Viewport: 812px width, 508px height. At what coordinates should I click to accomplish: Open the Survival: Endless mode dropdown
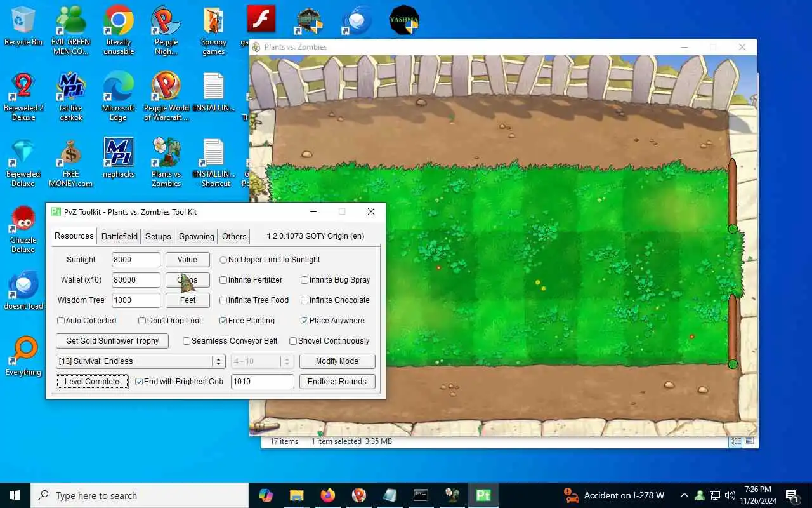click(140, 361)
